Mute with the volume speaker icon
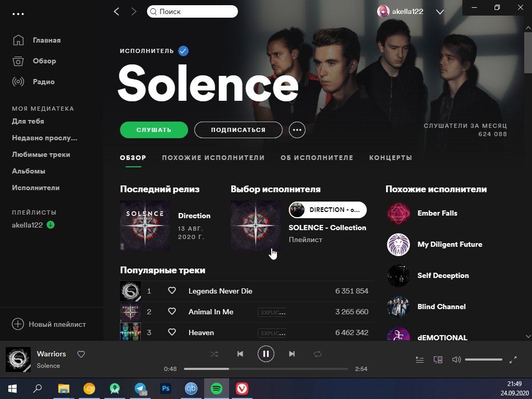The width and height of the screenshot is (532, 399). pyautogui.click(x=456, y=360)
